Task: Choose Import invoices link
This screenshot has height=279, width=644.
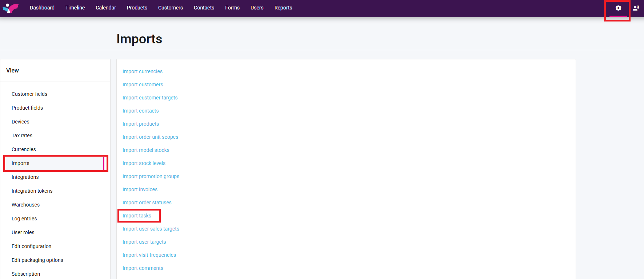Action: [140, 189]
